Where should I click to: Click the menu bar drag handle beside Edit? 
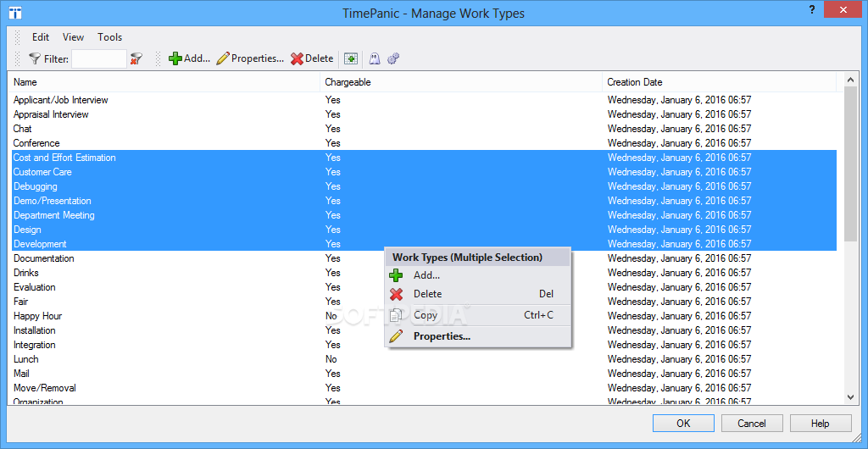point(17,37)
